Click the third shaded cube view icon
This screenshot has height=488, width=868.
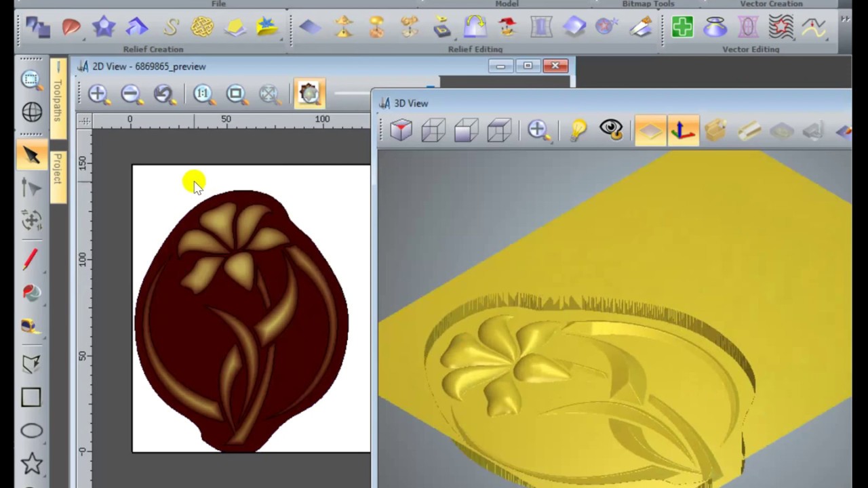point(467,130)
